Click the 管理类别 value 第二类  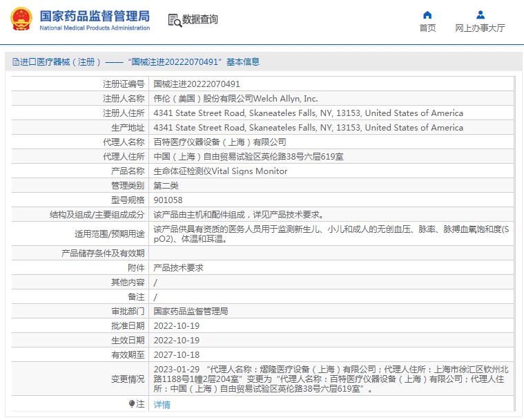(x=166, y=186)
